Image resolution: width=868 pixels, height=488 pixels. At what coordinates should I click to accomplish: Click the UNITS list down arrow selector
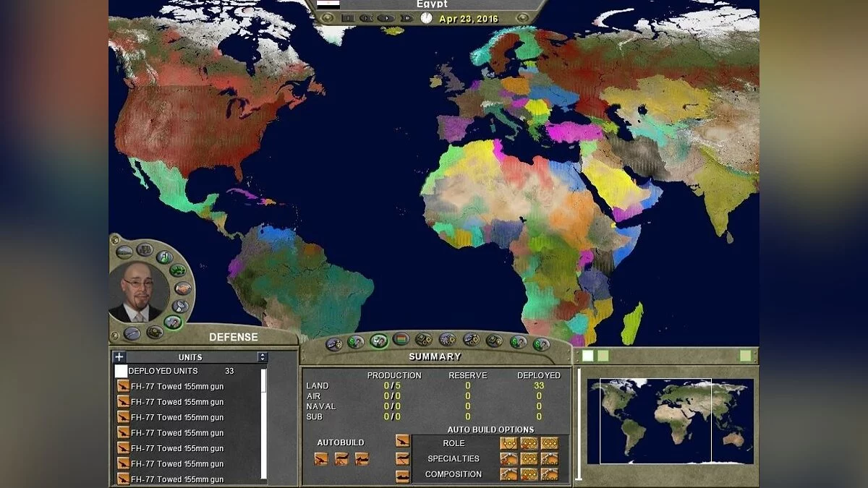(263, 359)
